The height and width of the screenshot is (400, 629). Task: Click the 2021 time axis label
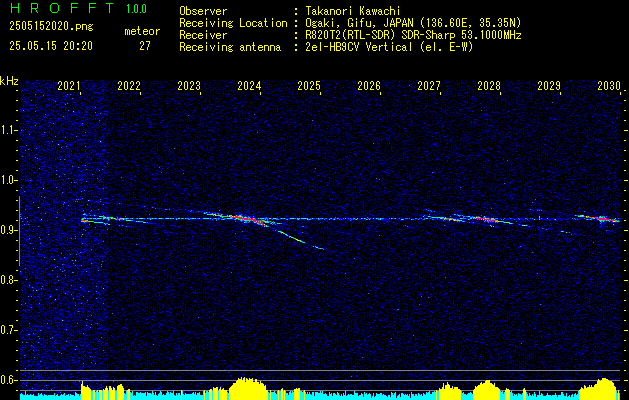click(69, 86)
